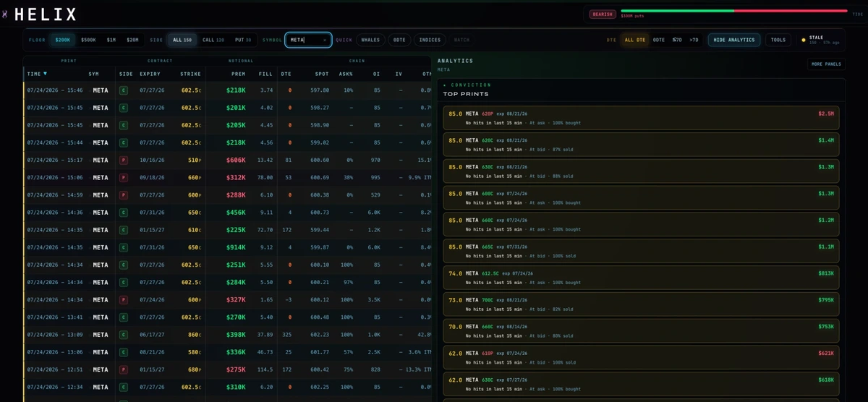Set the floor filter to $200K
868x402 pixels.
(63, 40)
